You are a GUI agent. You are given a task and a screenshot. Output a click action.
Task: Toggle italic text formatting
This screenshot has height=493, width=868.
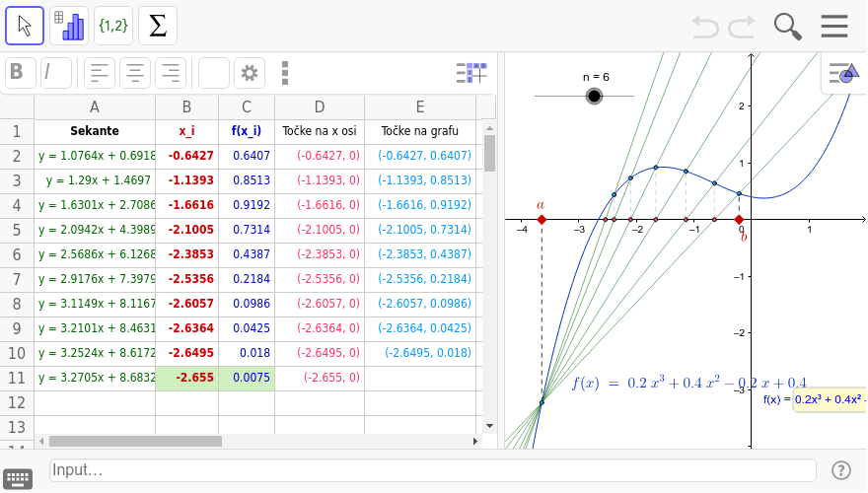56,73
